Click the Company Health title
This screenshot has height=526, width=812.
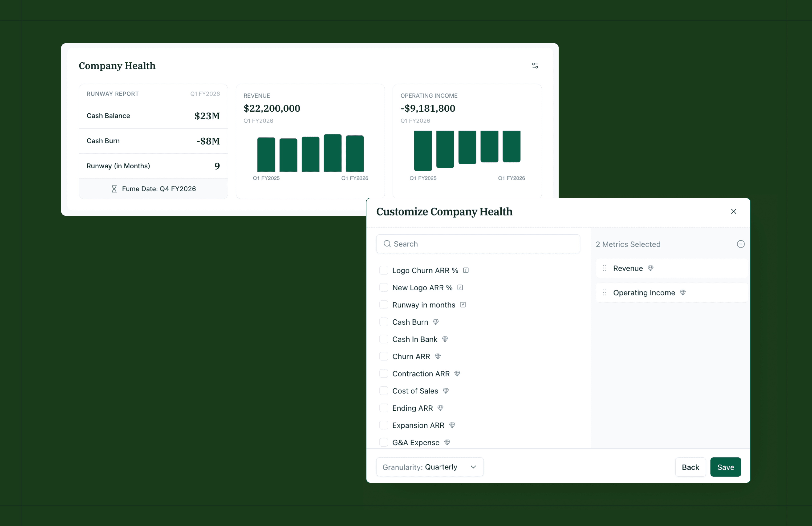pos(117,65)
